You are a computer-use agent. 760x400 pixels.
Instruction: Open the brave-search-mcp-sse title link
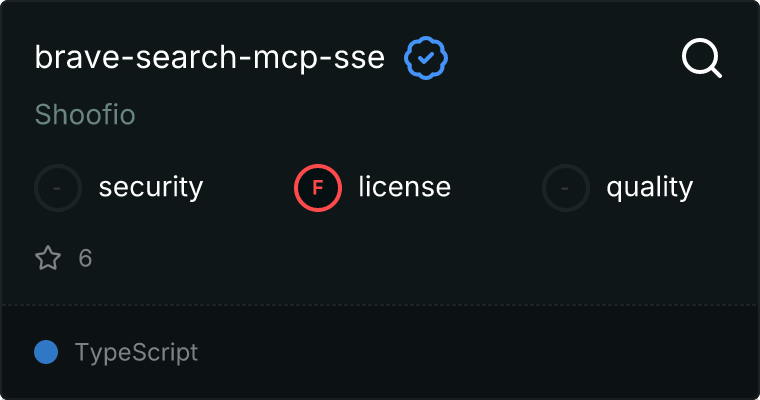[x=209, y=58]
